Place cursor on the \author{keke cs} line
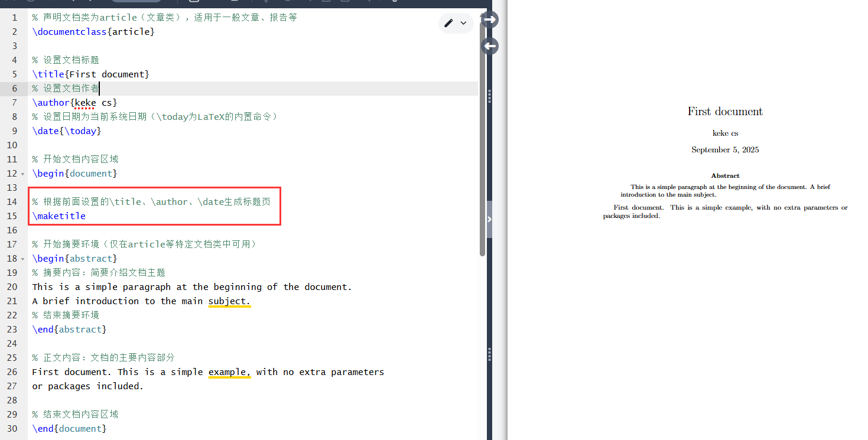 (74, 103)
